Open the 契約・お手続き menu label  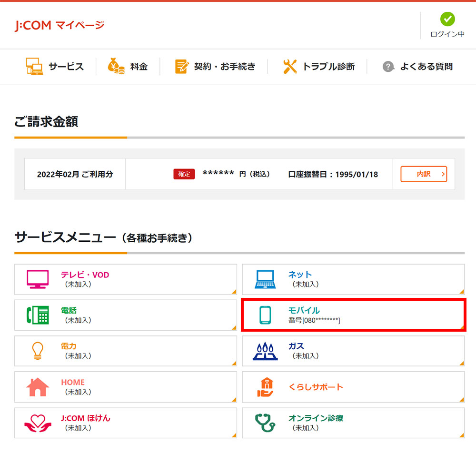225,67
